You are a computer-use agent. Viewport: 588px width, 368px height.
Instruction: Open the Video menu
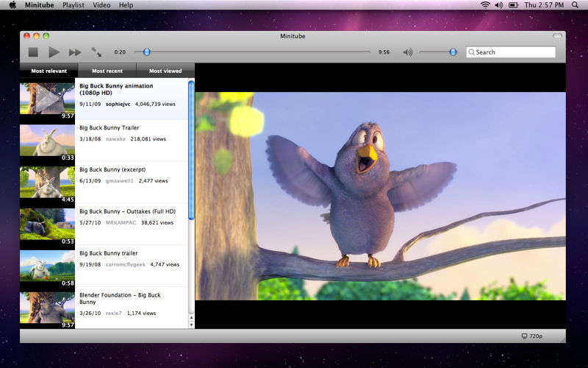click(101, 5)
